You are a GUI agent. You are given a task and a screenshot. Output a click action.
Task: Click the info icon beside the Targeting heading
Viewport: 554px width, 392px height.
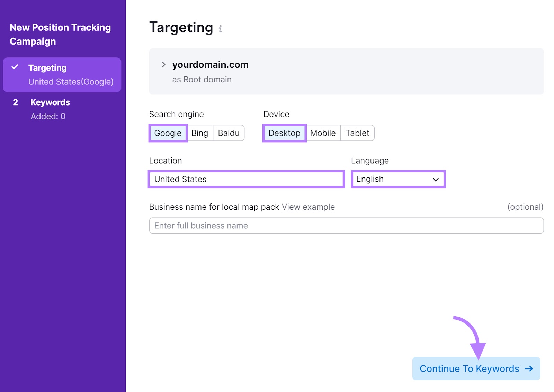(x=221, y=28)
